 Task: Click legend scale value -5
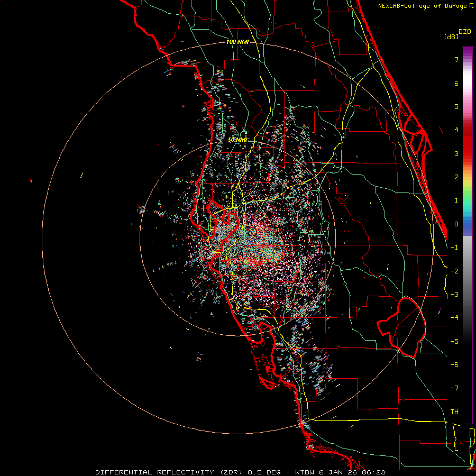[x=454, y=342]
